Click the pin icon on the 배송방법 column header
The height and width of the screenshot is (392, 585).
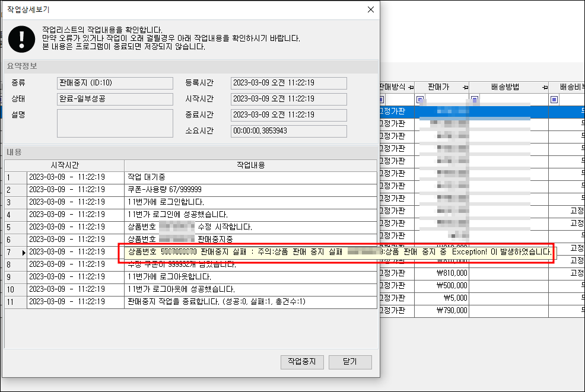click(545, 87)
